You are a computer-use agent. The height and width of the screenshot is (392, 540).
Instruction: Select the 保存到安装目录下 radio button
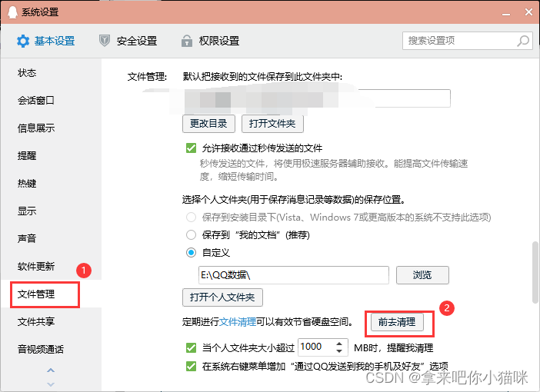(x=191, y=218)
